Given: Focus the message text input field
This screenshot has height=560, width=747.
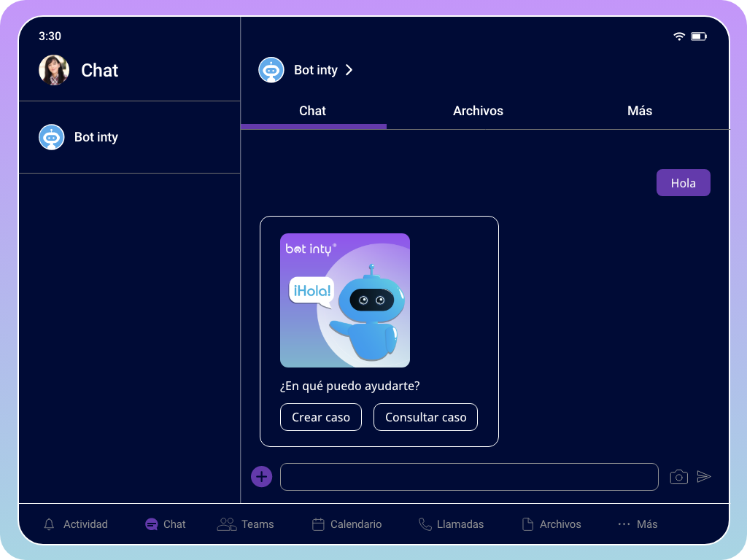Looking at the screenshot, I should point(469,477).
